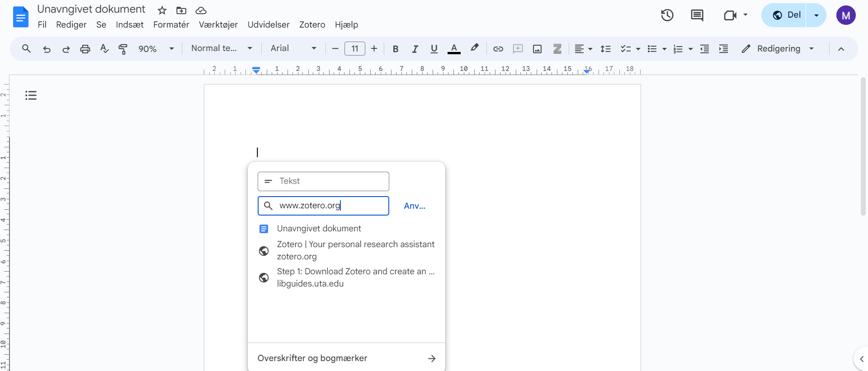Open Redigering mode dropdown
This screenshot has height=371, width=868.
778,48
